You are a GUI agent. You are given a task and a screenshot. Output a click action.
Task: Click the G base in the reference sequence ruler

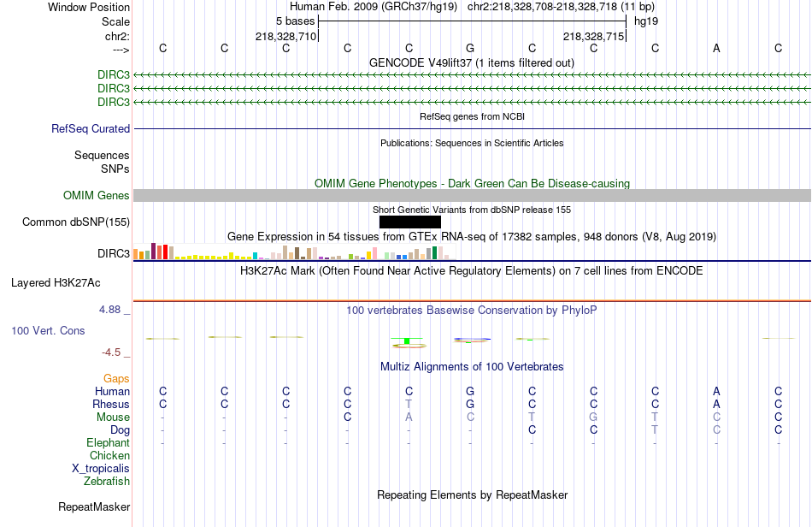[470, 48]
